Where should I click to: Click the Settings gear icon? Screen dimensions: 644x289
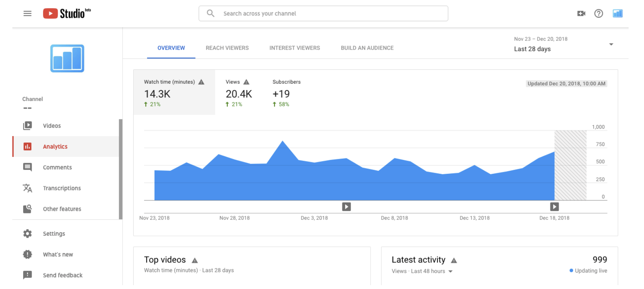point(27,234)
